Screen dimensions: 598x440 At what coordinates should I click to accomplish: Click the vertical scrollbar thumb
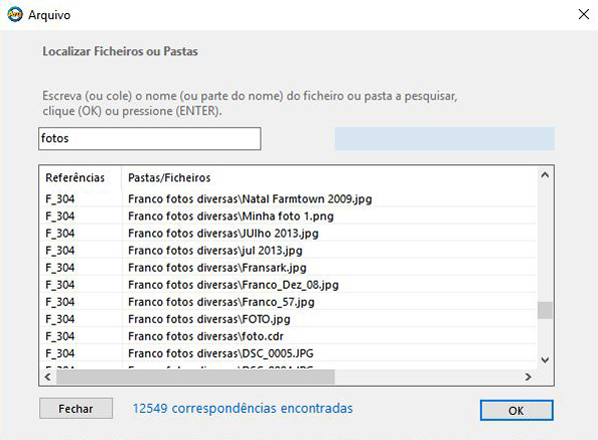click(x=545, y=310)
